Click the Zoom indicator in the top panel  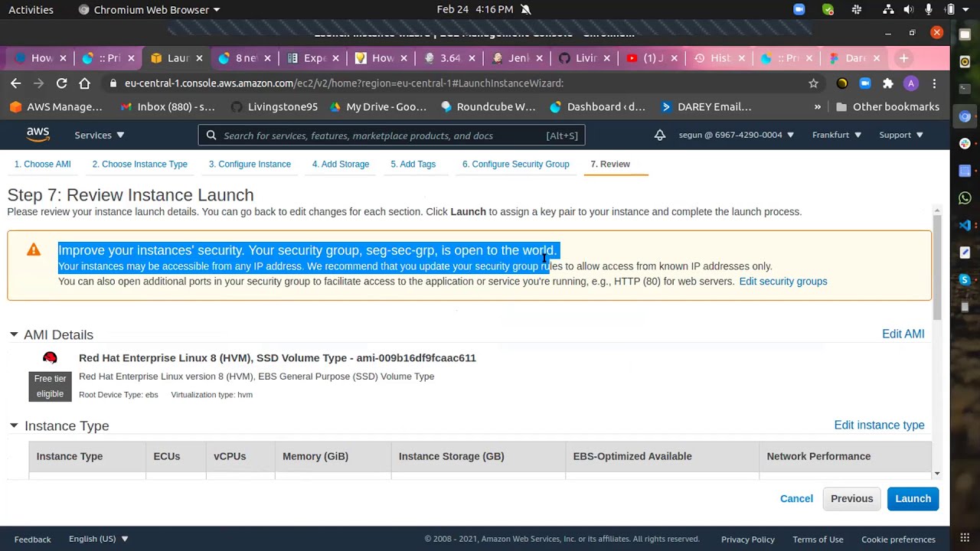click(x=799, y=9)
